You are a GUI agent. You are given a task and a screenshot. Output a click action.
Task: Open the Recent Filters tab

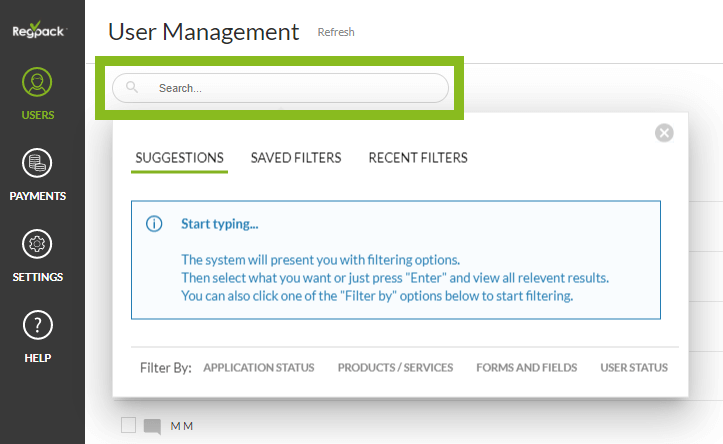pos(418,158)
